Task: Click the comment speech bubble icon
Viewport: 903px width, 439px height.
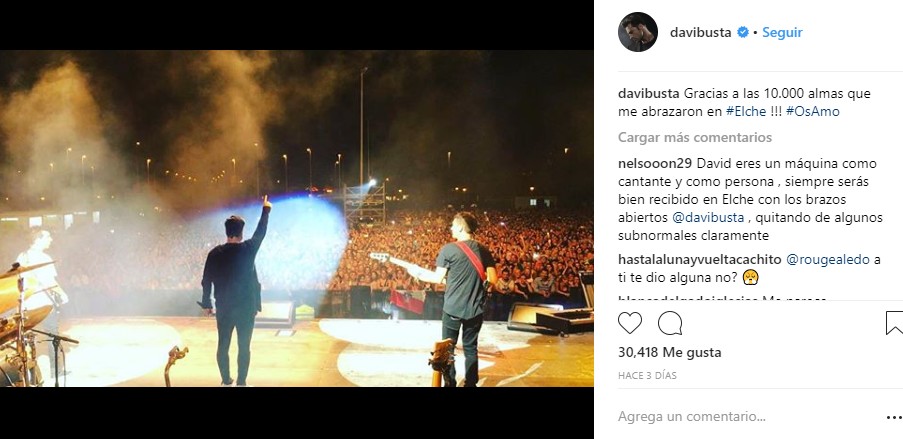Action: (670, 323)
